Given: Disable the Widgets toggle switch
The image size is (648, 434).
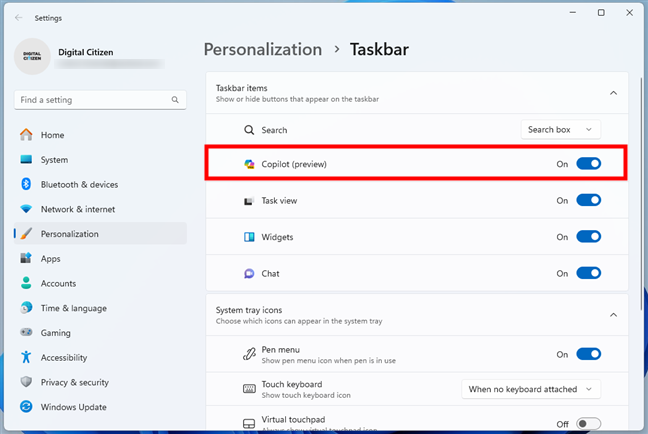Looking at the screenshot, I should coord(588,236).
